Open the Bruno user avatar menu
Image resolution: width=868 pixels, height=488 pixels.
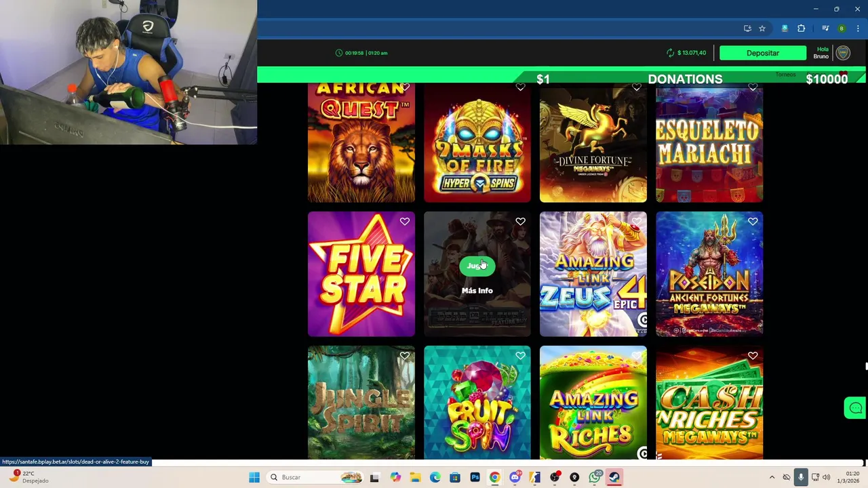tap(843, 53)
